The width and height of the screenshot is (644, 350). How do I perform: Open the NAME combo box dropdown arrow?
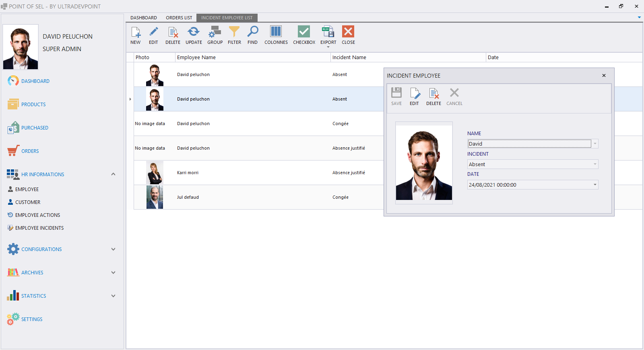point(595,144)
